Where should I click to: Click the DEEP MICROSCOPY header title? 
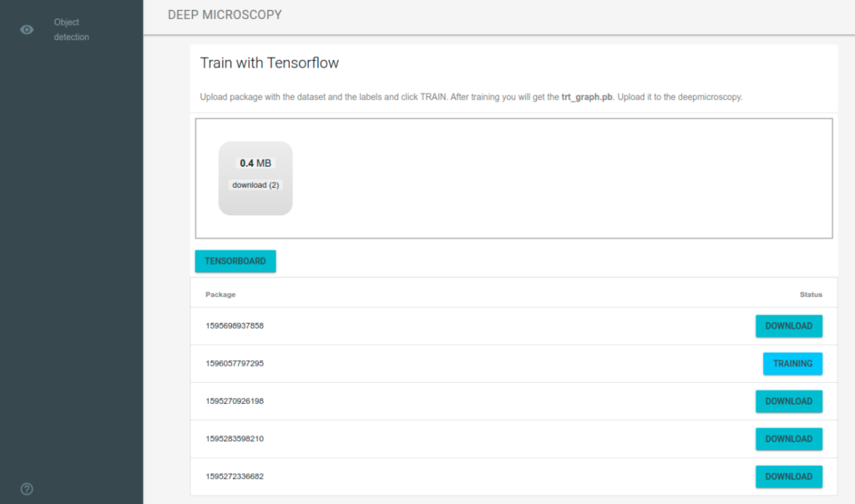pos(225,15)
